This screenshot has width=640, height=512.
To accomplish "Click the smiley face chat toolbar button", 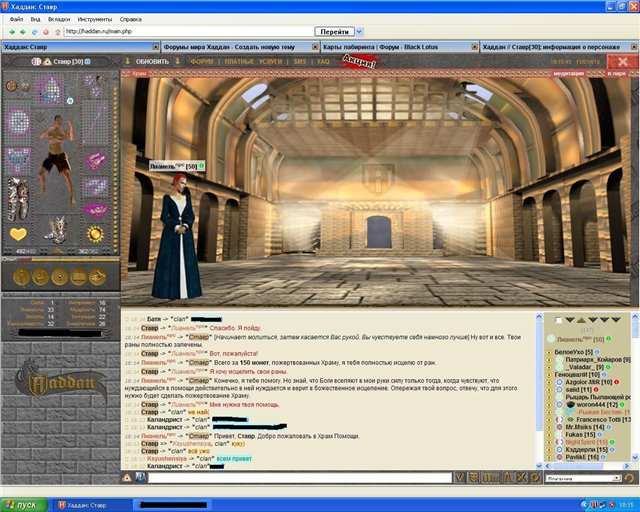I will point(474,477).
